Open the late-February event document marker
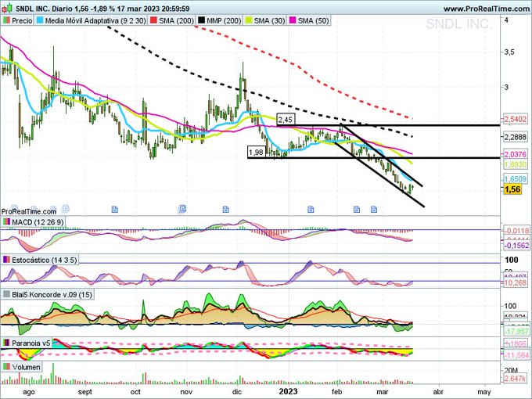The width and height of the screenshot is (532, 399). 374,210
